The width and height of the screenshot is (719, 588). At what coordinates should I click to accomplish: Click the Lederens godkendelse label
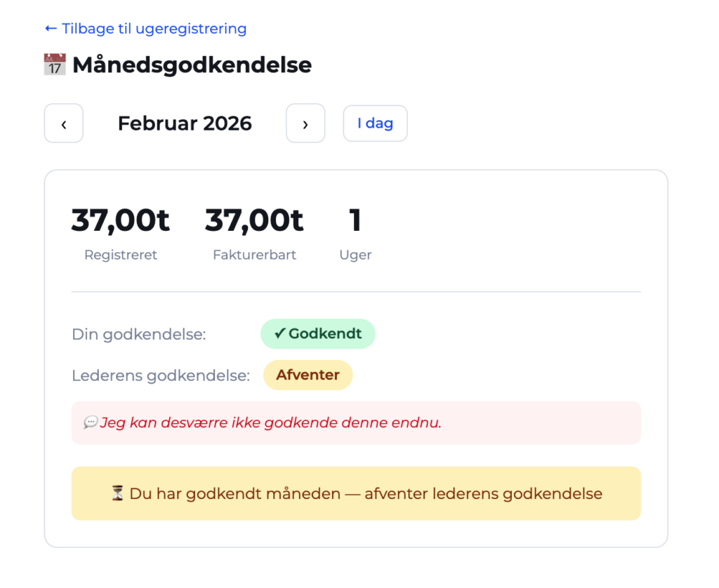(161, 375)
